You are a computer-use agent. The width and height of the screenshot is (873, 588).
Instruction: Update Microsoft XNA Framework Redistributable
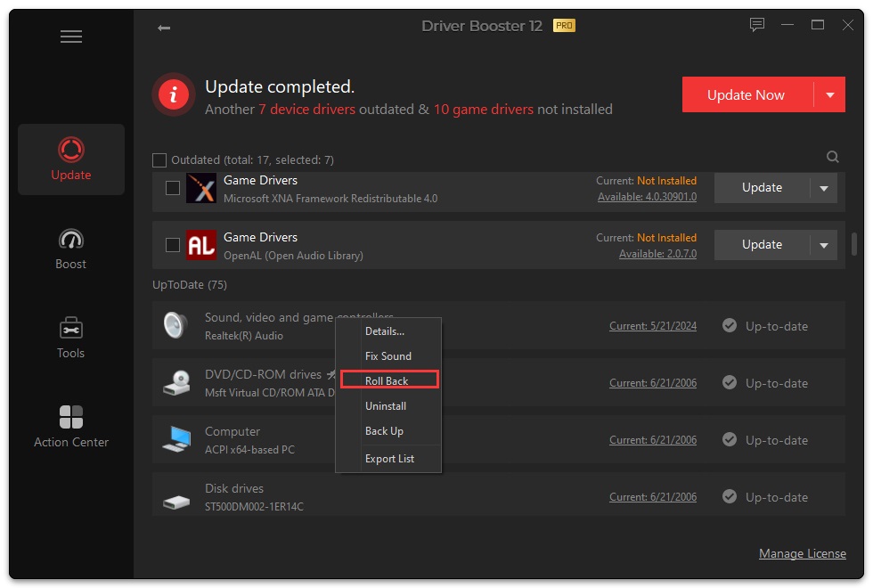tap(762, 188)
